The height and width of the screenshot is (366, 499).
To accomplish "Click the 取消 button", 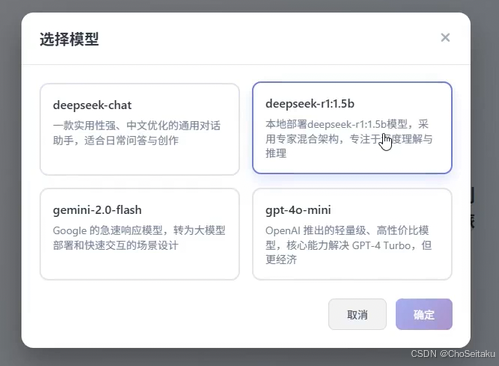I will click(x=357, y=314).
